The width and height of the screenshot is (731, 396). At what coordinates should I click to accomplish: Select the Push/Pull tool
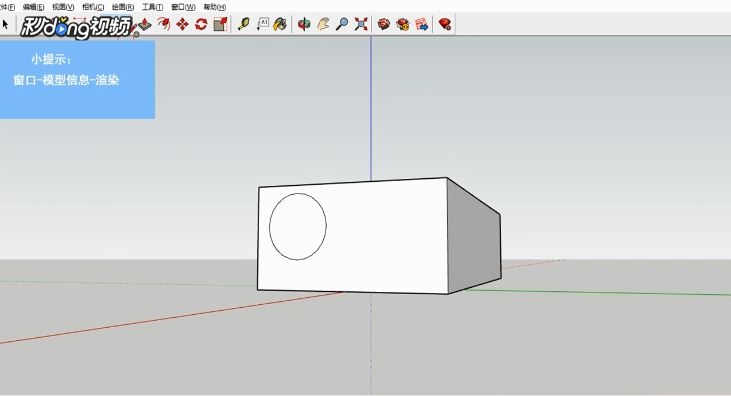[145, 24]
